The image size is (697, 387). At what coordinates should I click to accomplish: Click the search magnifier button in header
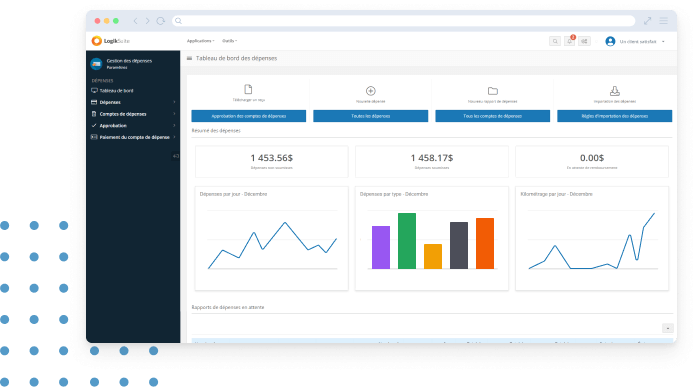555,41
